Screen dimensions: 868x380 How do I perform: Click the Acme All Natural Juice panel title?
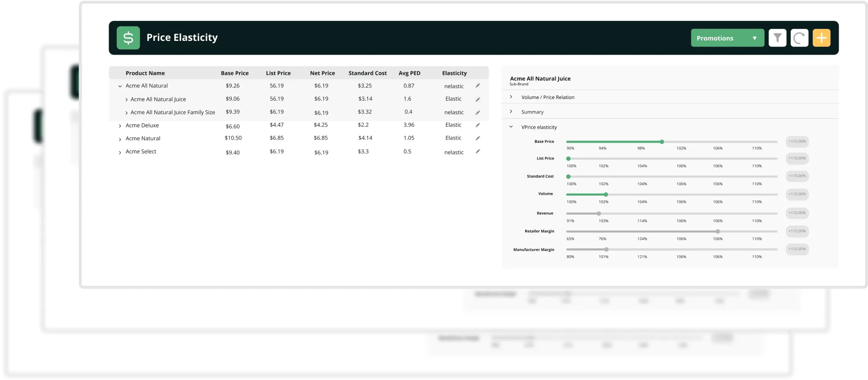click(540, 79)
